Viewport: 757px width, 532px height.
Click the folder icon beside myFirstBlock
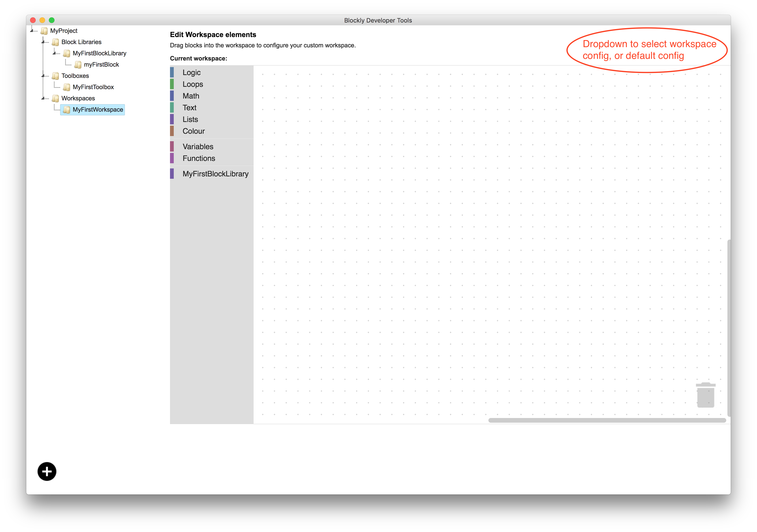pyautogui.click(x=78, y=65)
